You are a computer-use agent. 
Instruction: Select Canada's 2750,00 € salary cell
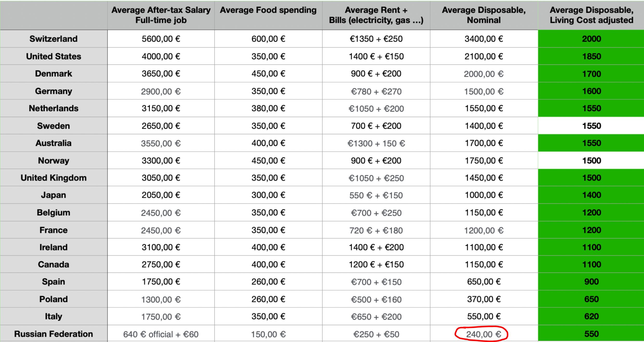click(x=161, y=264)
